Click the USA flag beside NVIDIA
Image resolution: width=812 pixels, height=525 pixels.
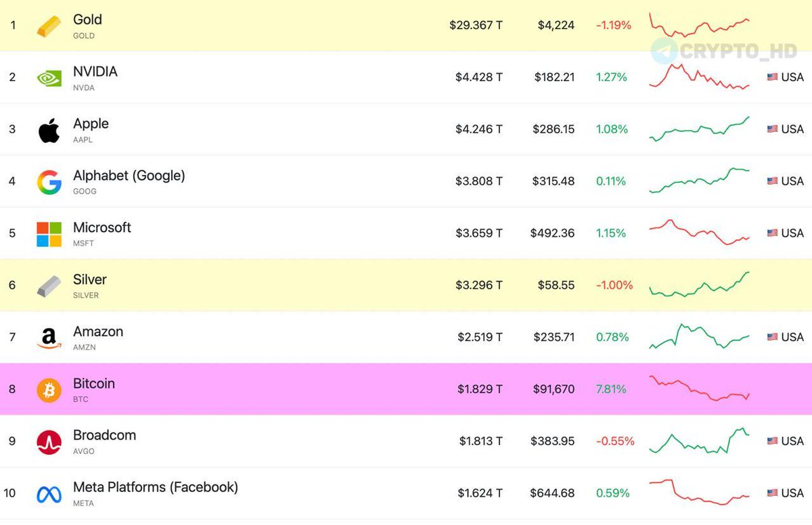coord(772,77)
